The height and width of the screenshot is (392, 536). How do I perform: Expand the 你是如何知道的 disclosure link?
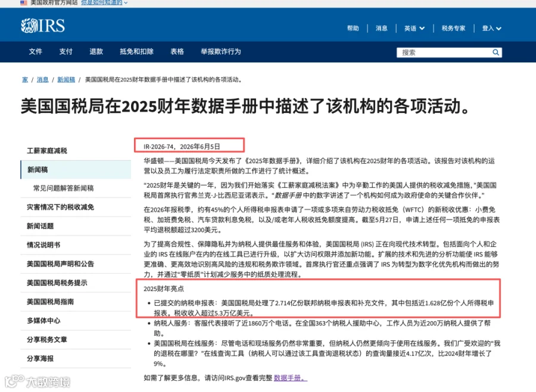tap(104, 2)
